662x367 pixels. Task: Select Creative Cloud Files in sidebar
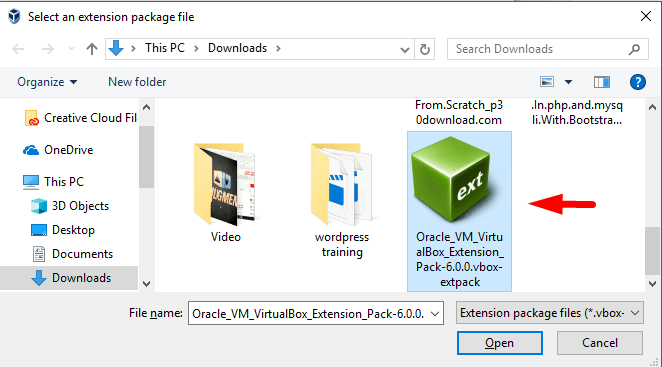coord(80,118)
